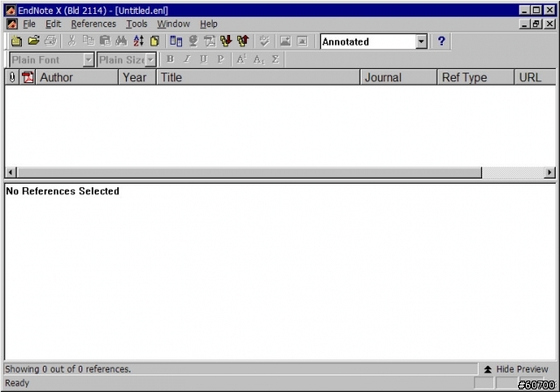
Task: Toggle Italic formatting button
Action: coord(186,59)
